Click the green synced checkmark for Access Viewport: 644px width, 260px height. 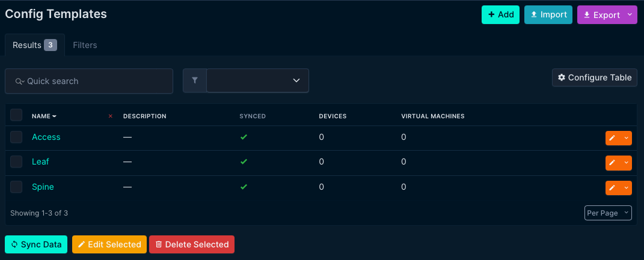tap(244, 137)
